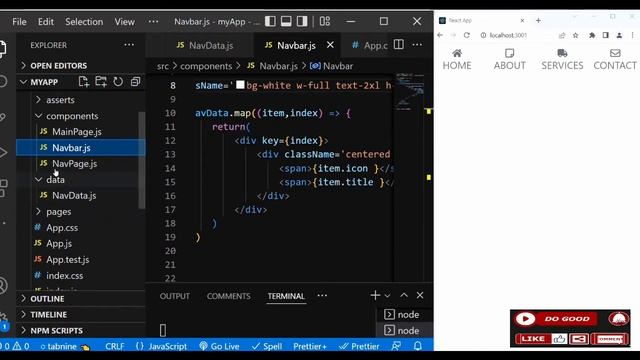Open the tabnine status bar item

pyautogui.click(x=65, y=346)
